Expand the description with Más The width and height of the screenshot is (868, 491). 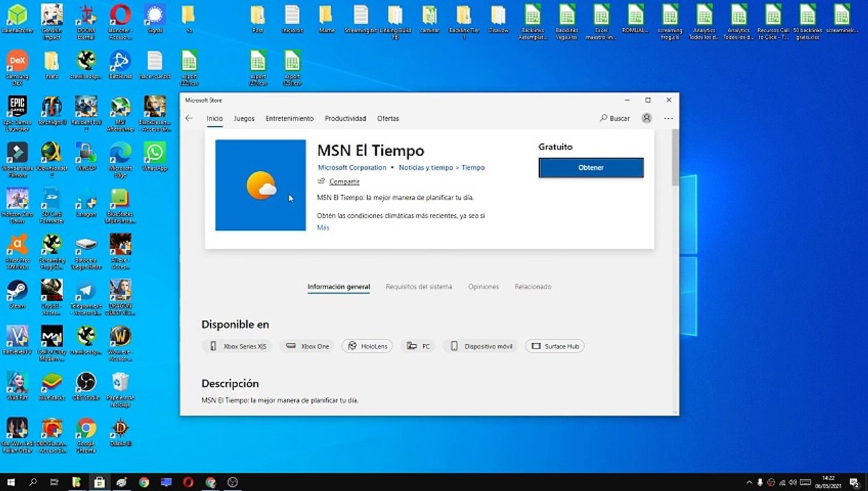click(x=323, y=228)
